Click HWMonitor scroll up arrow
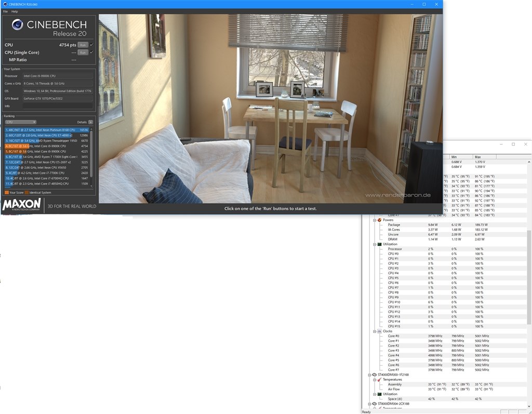The image size is (532, 414). tap(528, 162)
